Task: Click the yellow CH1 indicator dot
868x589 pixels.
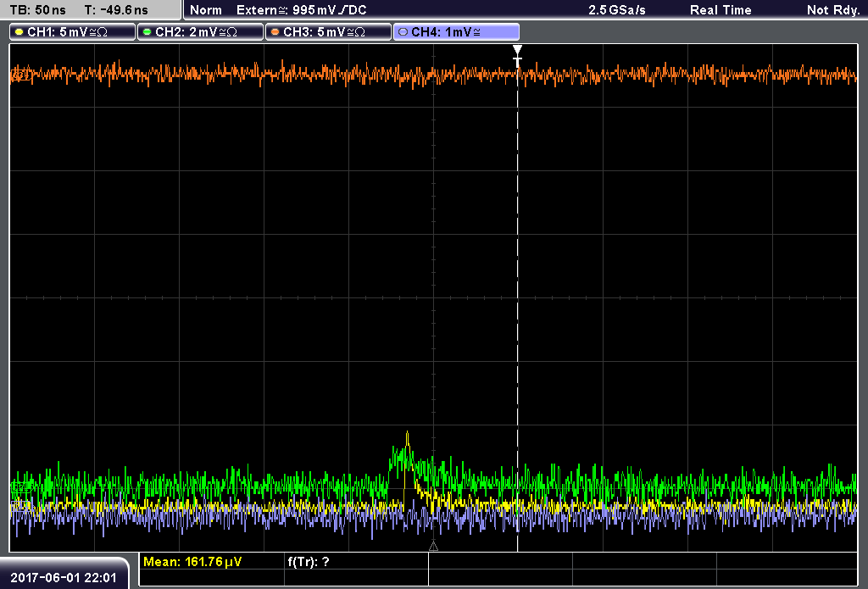Action: (x=19, y=32)
